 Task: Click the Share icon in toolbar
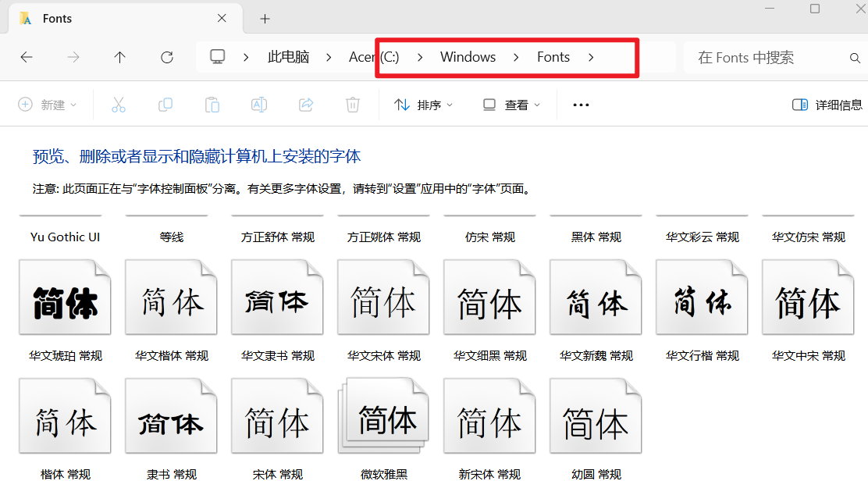point(306,105)
